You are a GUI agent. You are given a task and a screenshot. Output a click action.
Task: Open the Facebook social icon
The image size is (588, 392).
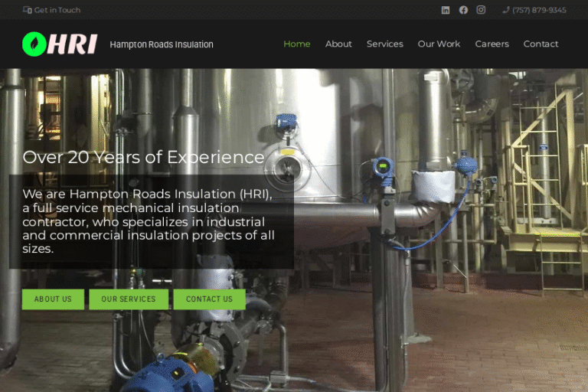tap(463, 10)
